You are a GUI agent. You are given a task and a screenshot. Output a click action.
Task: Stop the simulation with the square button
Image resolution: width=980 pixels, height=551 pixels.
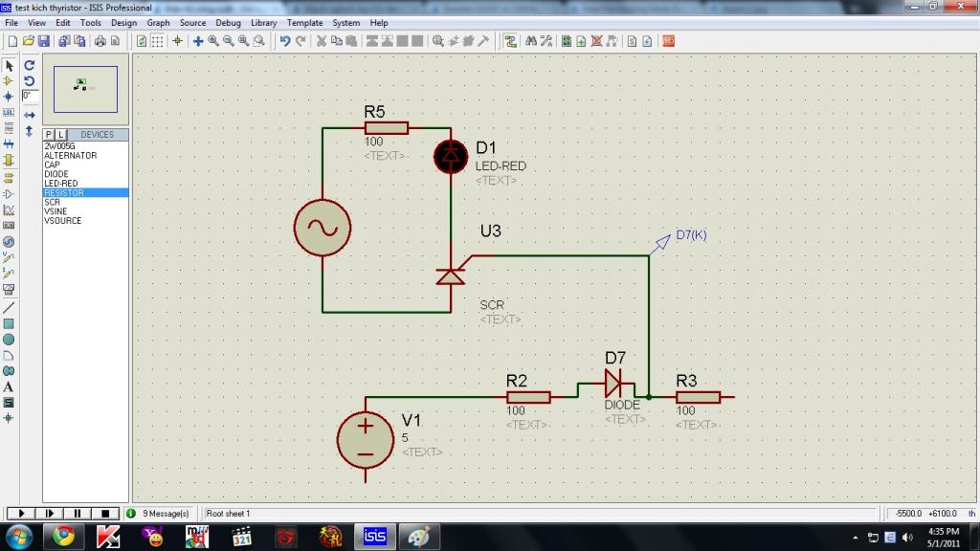tap(105, 514)
